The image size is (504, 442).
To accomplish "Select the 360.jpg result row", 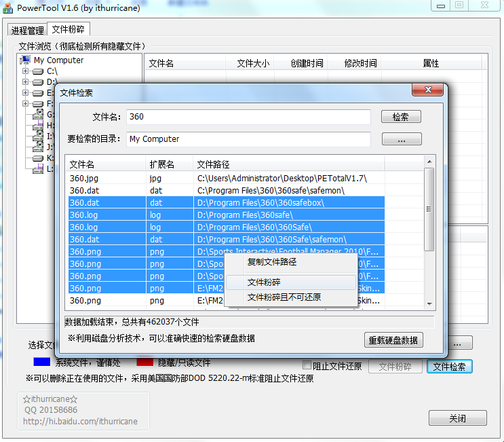I will pyautogui.click(x=227, y=178).
